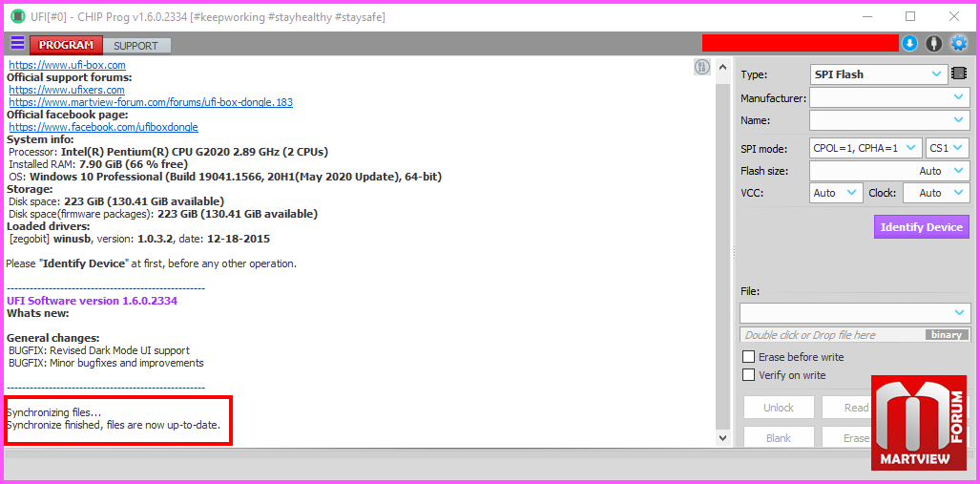Open the Manufacturer dropdown
Image resolution: width=980 pixels, height=484 pixels.
[889, 97]
